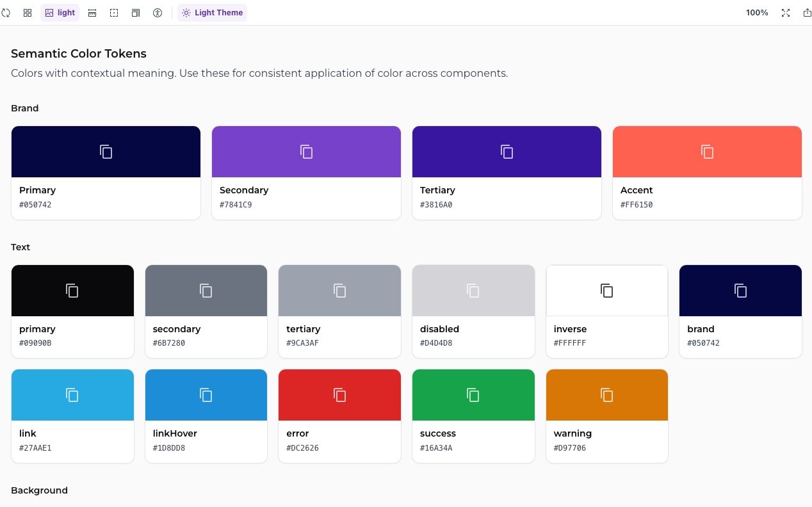Click the #09090B hex value

coord(35,343)
